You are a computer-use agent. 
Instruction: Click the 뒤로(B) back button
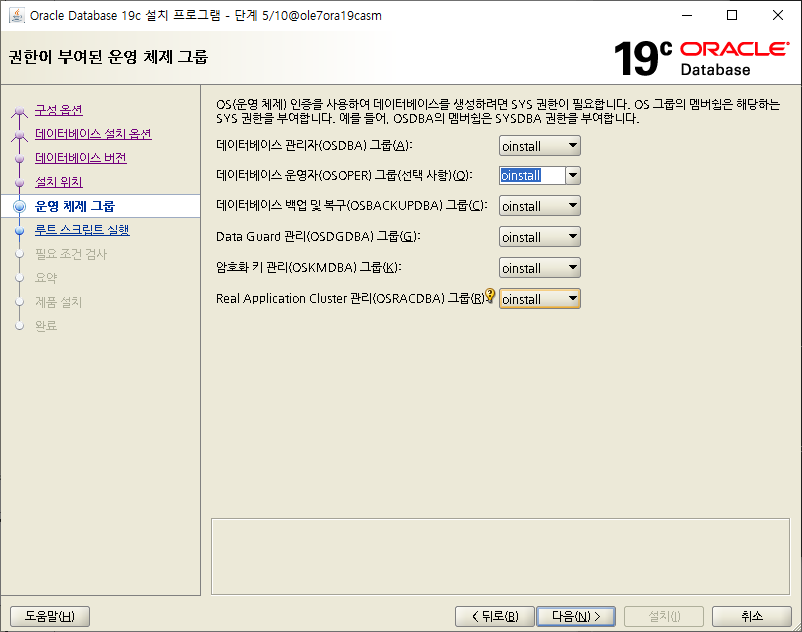click(x=495, y=616)
